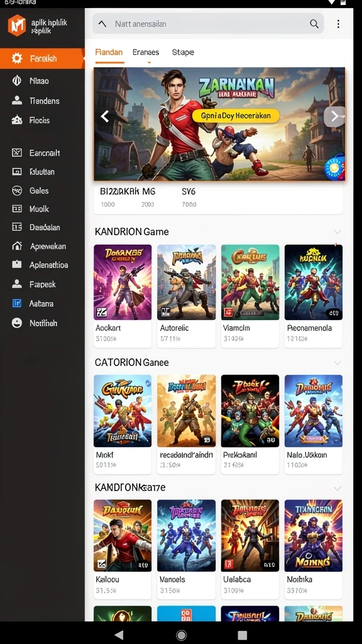
Task: Expand the KANDRION Game section chevron
Action: [x=337, y=232]
